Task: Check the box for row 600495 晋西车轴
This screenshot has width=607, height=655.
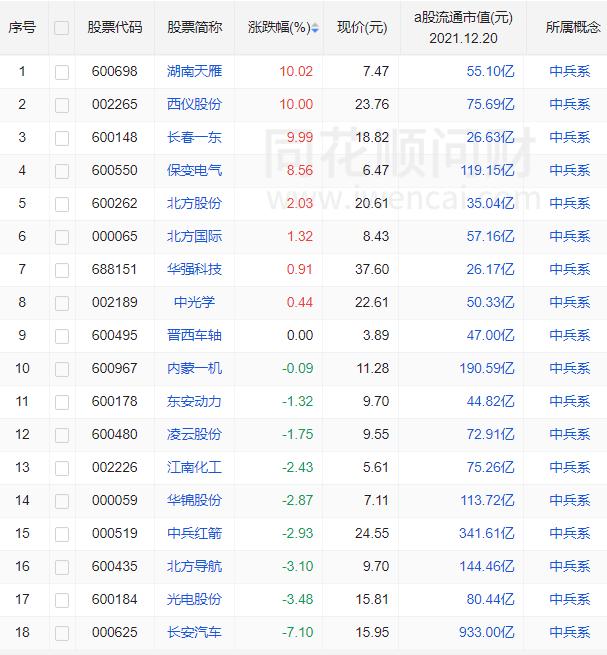Action: click(x=62, y=336)
